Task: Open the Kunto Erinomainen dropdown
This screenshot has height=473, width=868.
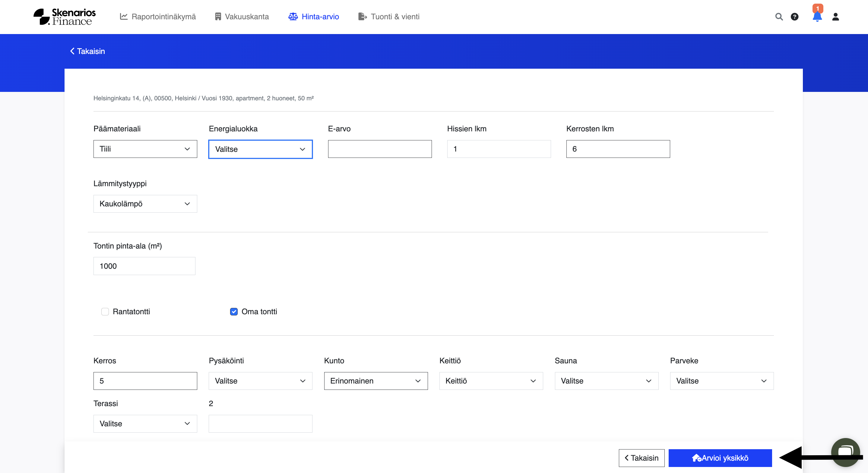Action: point(375,381)
